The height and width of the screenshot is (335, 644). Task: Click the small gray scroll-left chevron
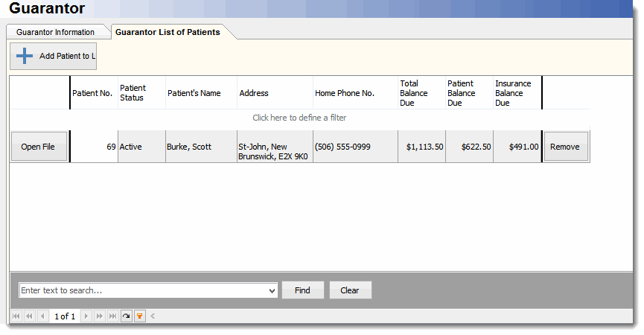[x=153, y=316]
